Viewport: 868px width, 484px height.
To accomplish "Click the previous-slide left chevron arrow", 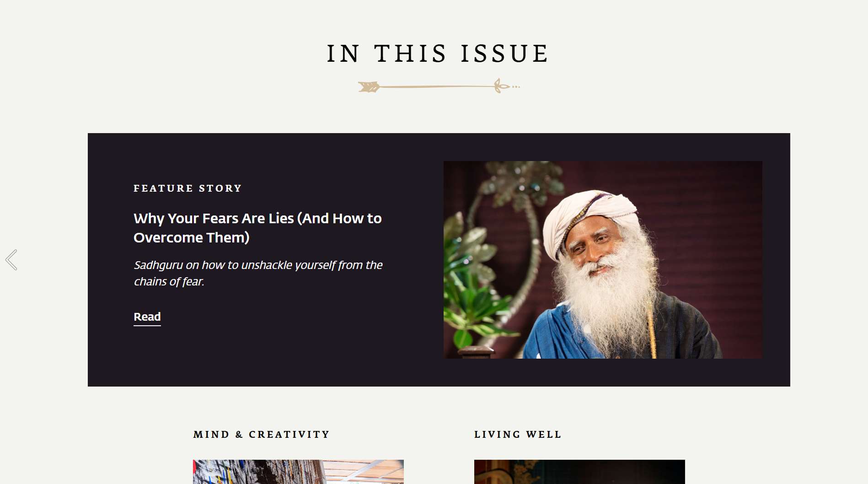I will point(11,260).
